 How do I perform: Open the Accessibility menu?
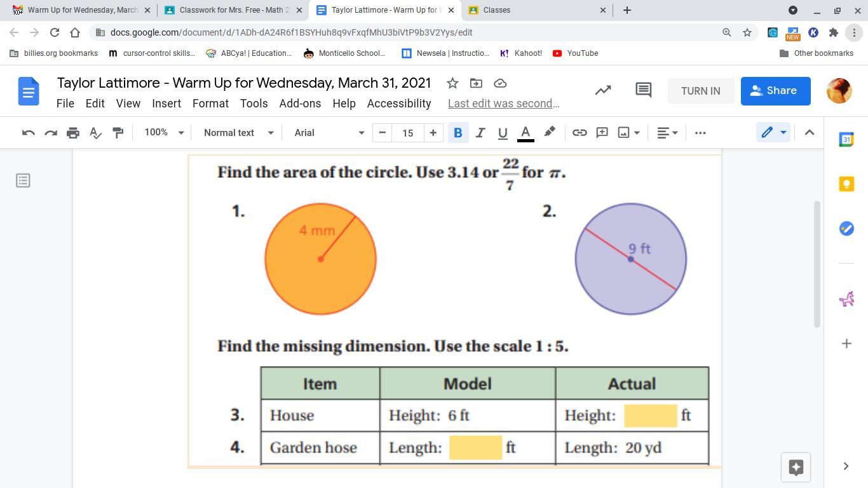coord(399,104)
